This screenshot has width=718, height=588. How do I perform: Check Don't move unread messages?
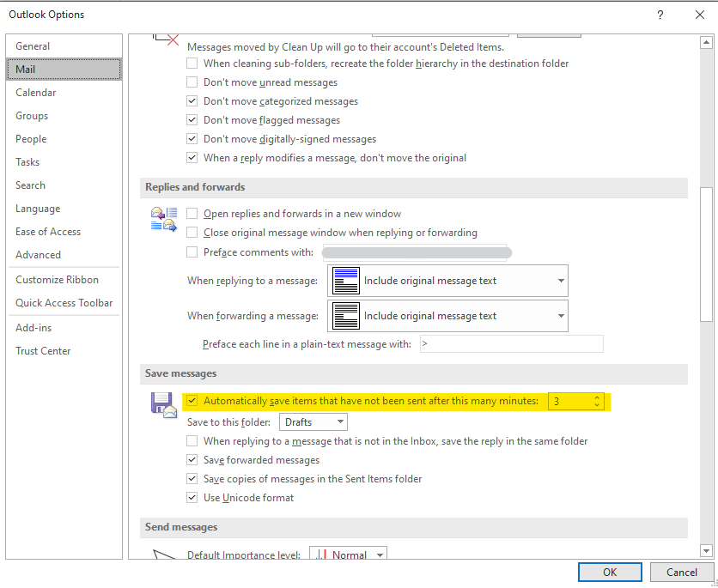tap(192, 82)
